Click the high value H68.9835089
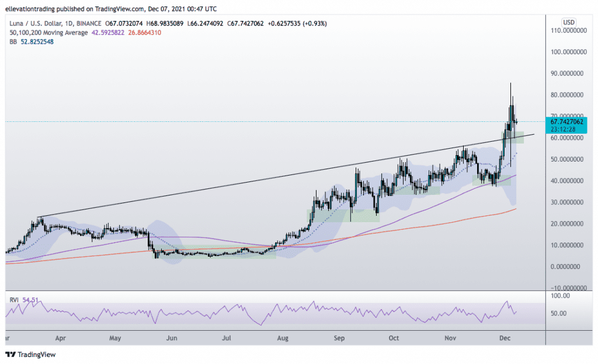598x364 pixels. pos(165,23)
